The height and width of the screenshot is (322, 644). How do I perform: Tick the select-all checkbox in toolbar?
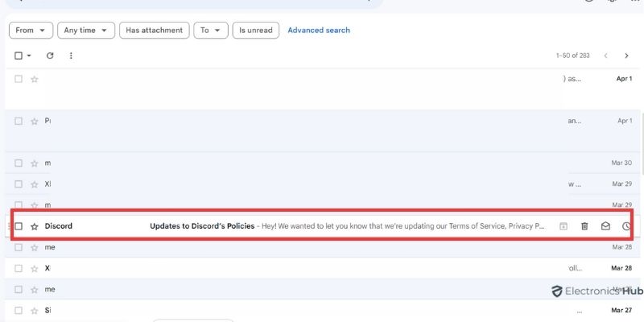[x=19, y=56]
